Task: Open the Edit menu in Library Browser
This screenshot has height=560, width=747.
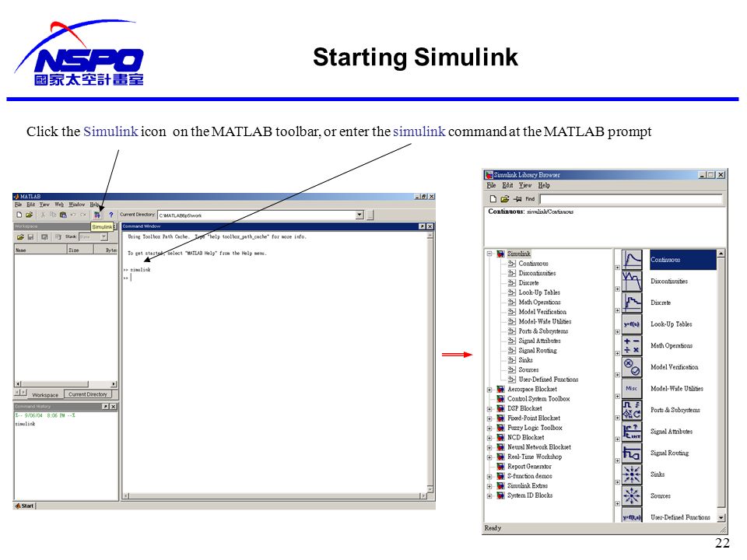Action: pos(508,185)
